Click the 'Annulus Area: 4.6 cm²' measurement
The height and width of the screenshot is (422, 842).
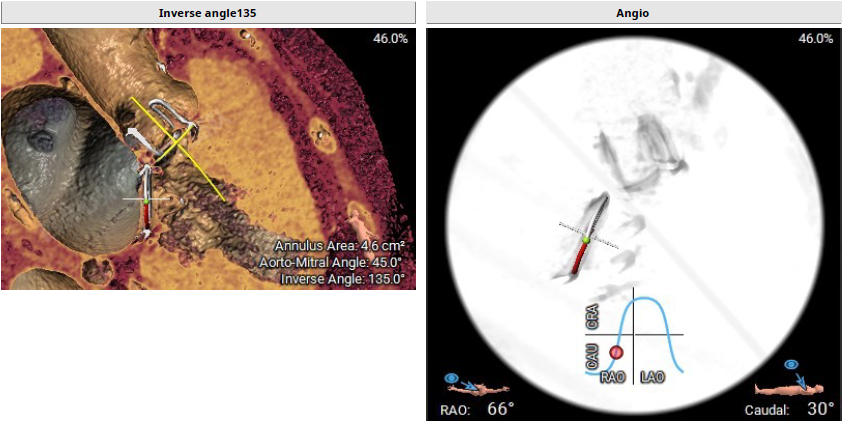click(x=339, y=246)
